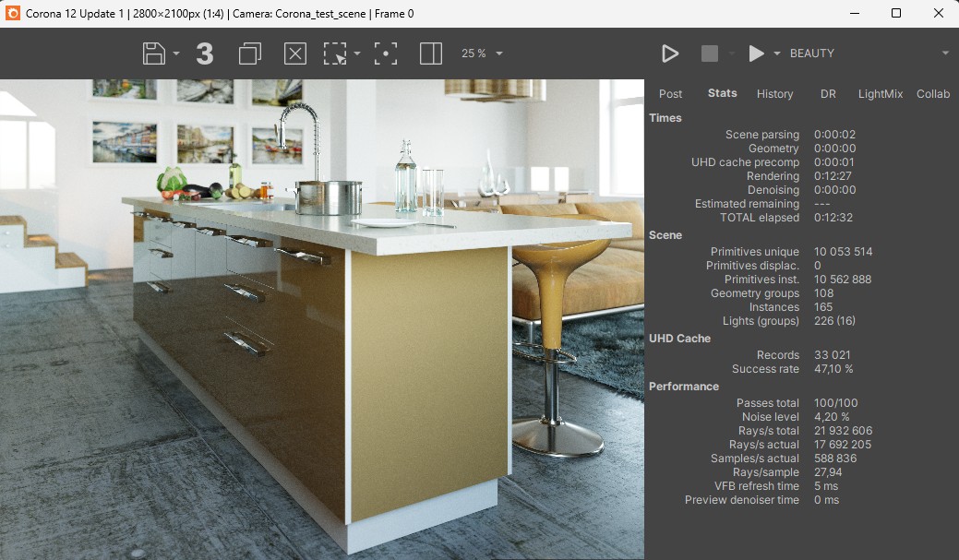Click the copy to clipboard stacked-squares icon
The width and height of the screenshot is (959, 560).
coord(249,54)
